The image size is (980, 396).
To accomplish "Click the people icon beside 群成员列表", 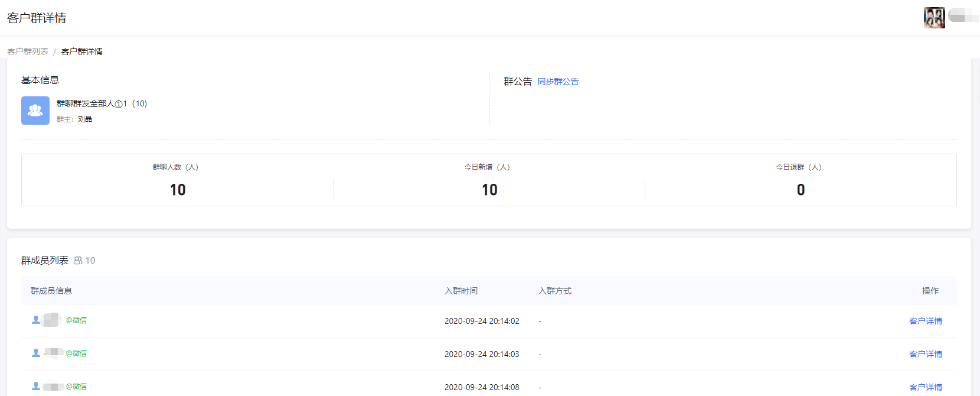I will [x=78, y=261].
